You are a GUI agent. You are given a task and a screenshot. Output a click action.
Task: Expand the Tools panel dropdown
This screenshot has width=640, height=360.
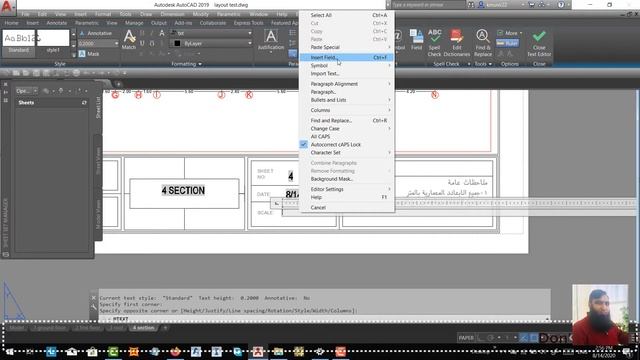click(x=483, y=64)
